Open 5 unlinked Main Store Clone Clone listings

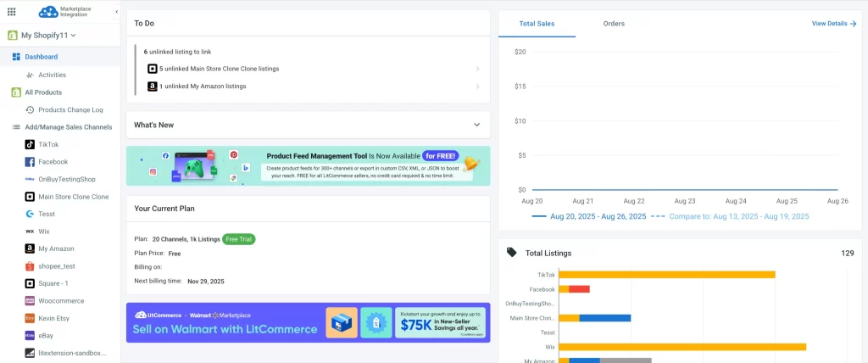[x=219, y=69]
